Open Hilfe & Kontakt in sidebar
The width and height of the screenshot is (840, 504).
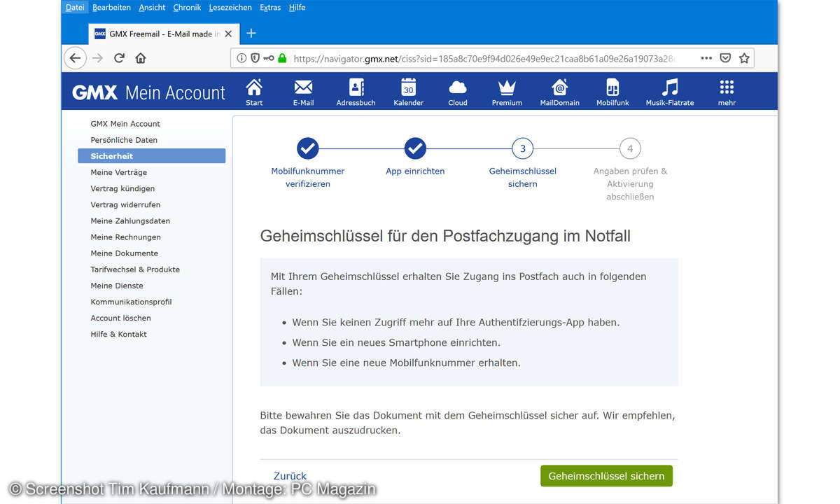point(118,334)
